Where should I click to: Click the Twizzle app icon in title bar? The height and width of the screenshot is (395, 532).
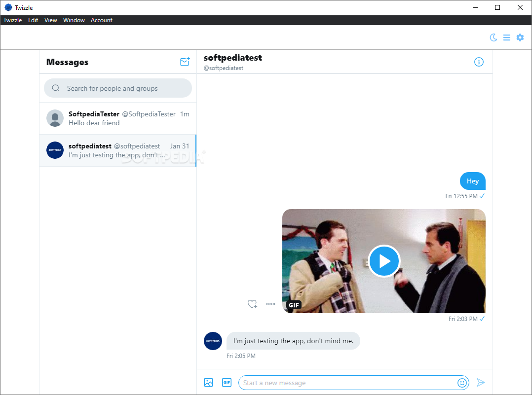point(8,7)
